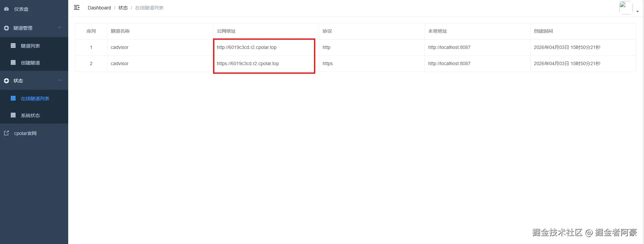Screen dimensions: 644x244
Task: Click the grid icon beside 在线隧道列表
Action: click(x=13, y=98)
